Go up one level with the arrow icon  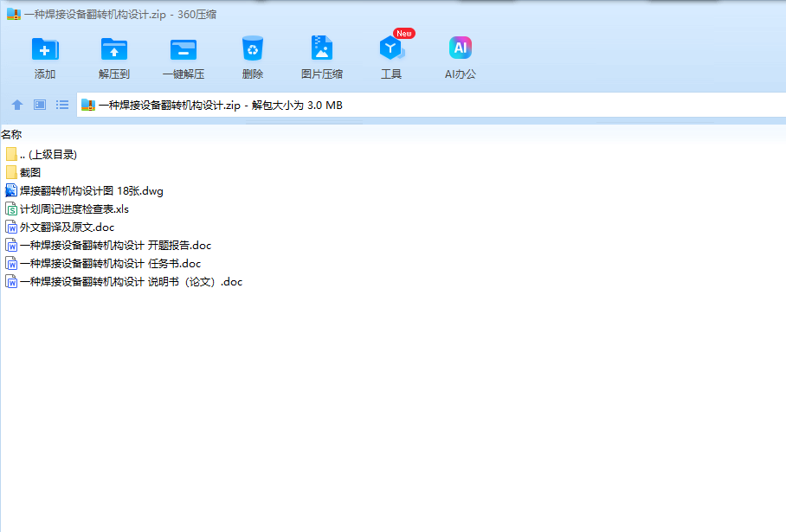[17, 105]
